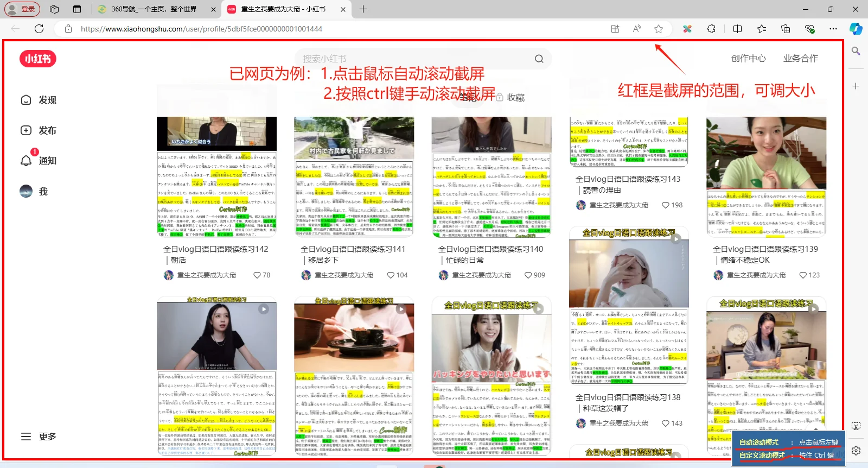Click the Read aloud icon in address bar
Image resolution: width=868 pixels, height=468 pixels.
[637, 29]
